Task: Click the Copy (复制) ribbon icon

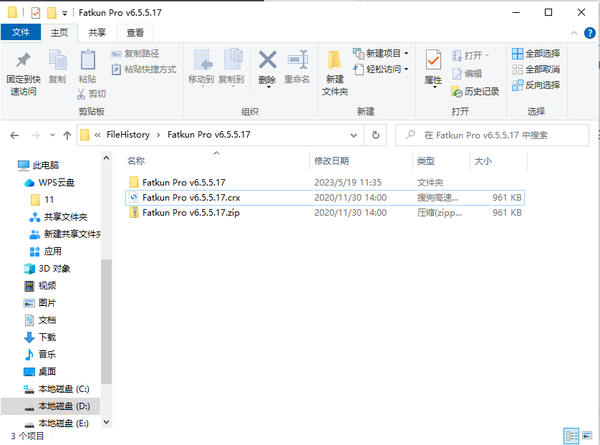Action: pyautogui.click(x=57, y=60)
